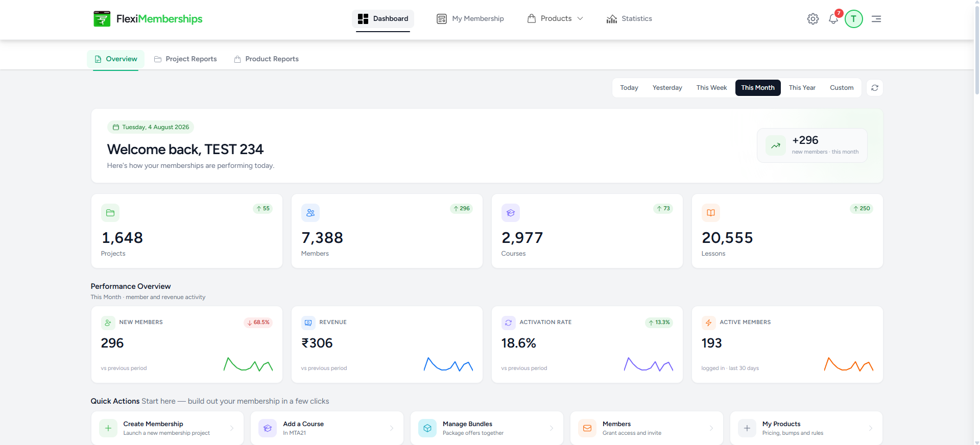
Task: Select the Today date range
Action: (x=629, y=88)
